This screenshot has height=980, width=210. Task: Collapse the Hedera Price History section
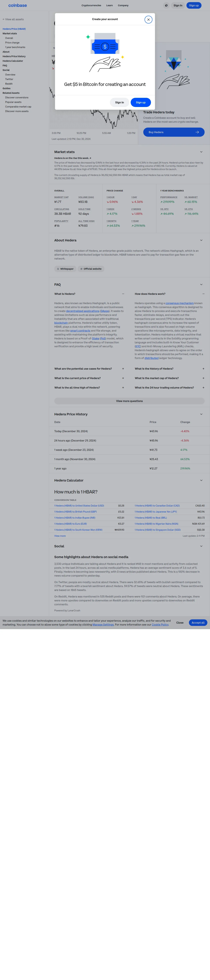pos(201,414)
